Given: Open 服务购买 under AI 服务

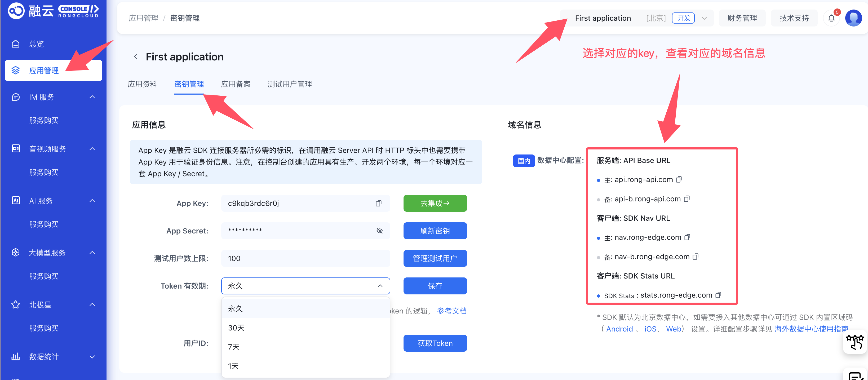Looking at the screenshot, I should point(44,224).
